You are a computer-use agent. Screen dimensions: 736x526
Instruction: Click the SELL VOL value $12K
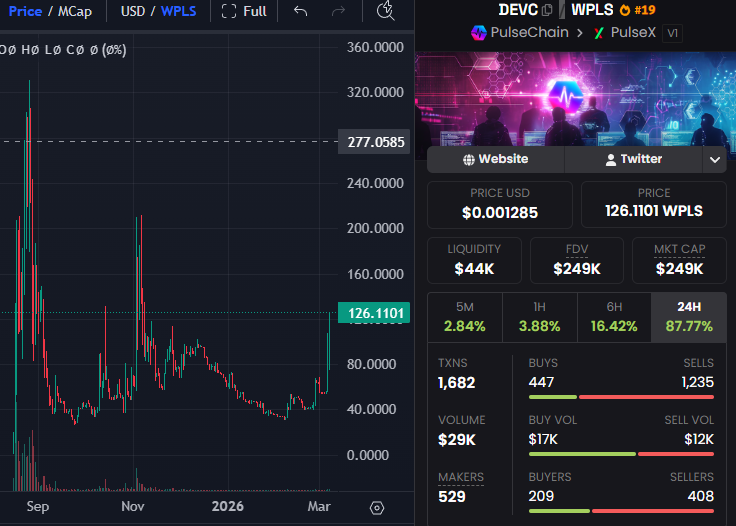click(699, 439)
